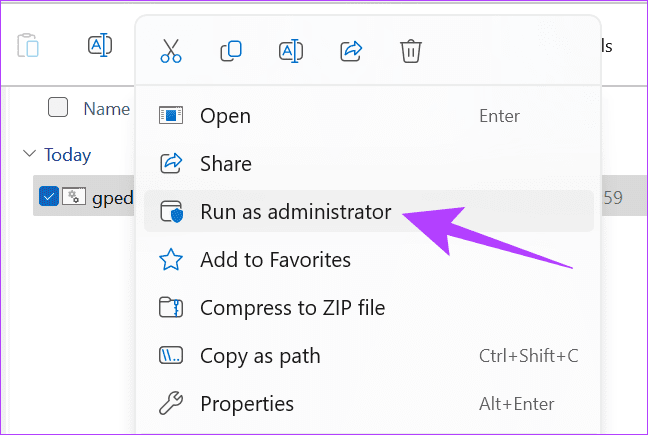Click the Copy icon in context menu
Viewport: 648px width, 436px height.
pos(231,50)
